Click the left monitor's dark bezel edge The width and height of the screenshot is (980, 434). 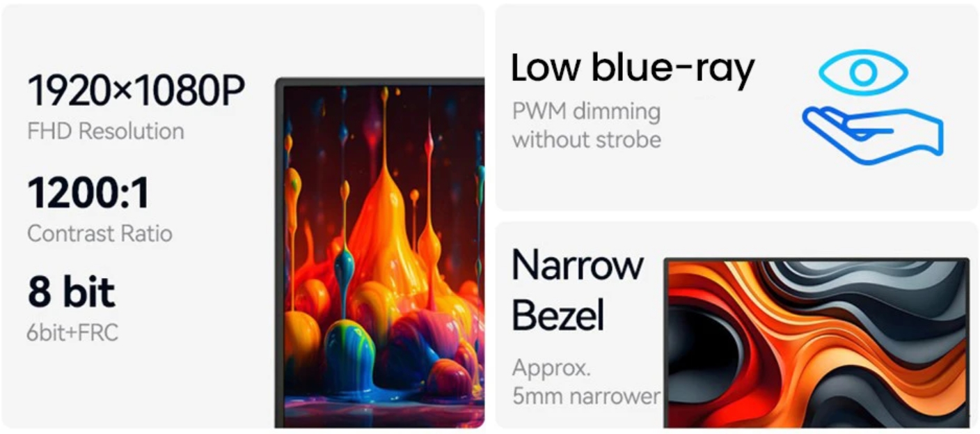point(279,252)
